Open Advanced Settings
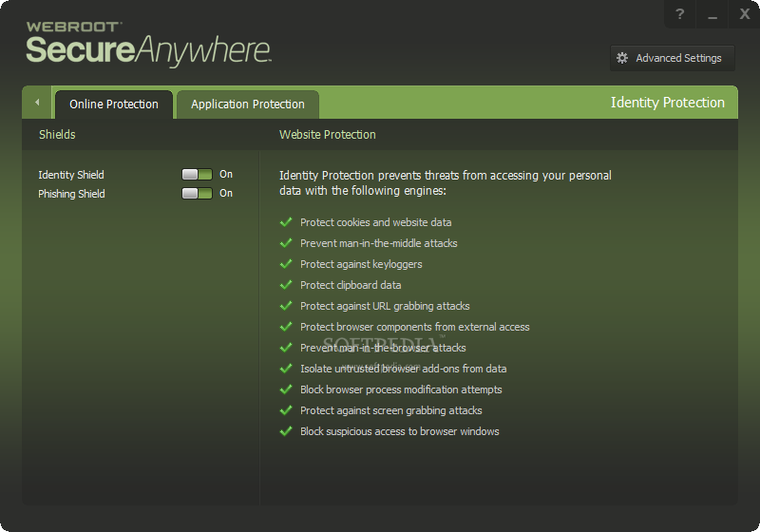The height and width of the screenshot is (532, 760). tap(673, 58)
